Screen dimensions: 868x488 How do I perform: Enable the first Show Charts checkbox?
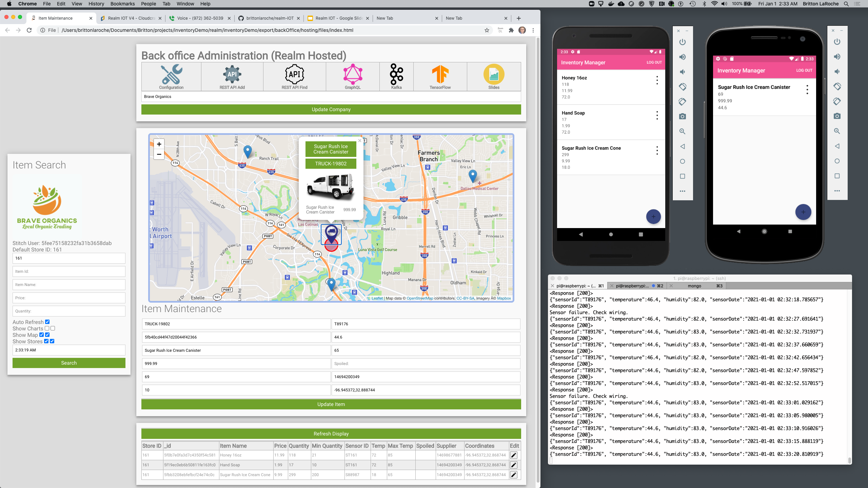47,328
